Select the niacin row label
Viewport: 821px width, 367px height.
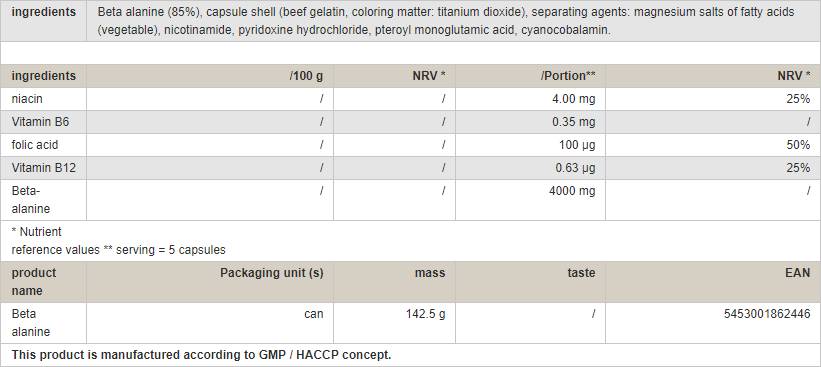(27, 99)
